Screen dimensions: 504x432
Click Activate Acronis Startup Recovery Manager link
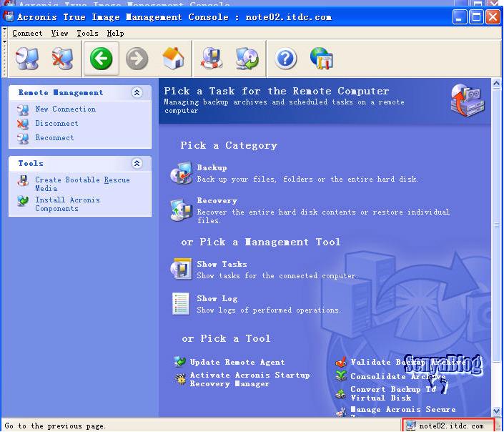[x=249, y=379]
